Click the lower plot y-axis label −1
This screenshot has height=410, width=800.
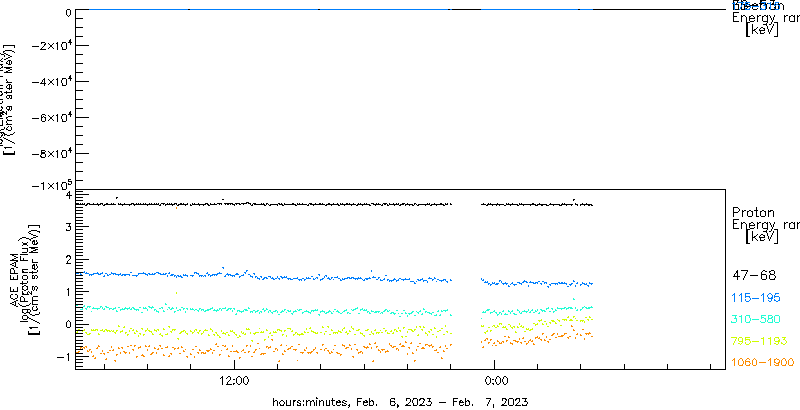pyautogui.click(x=64, y=357)
